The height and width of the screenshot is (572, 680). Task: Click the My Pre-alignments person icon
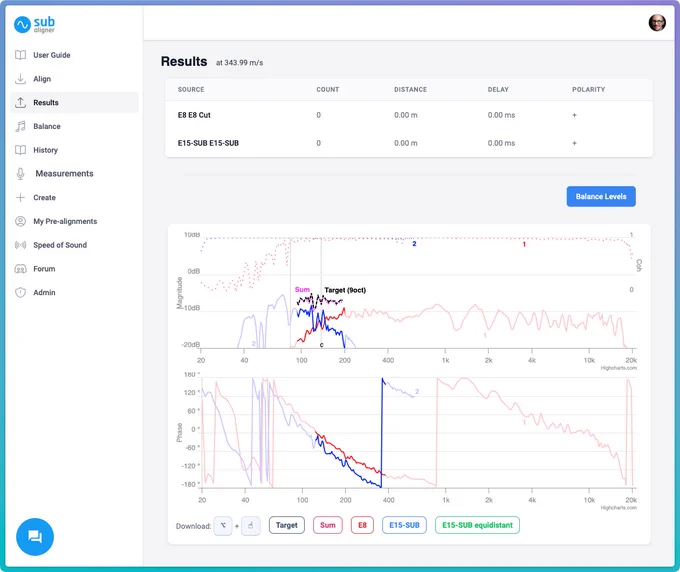(20, 221)
